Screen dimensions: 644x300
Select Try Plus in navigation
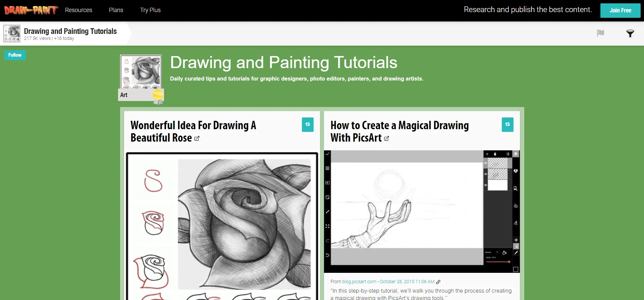[x=150, y=10]
